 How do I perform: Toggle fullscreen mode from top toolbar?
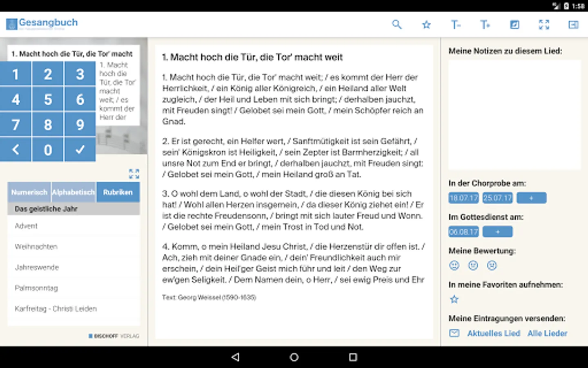[x=544, y=25]
